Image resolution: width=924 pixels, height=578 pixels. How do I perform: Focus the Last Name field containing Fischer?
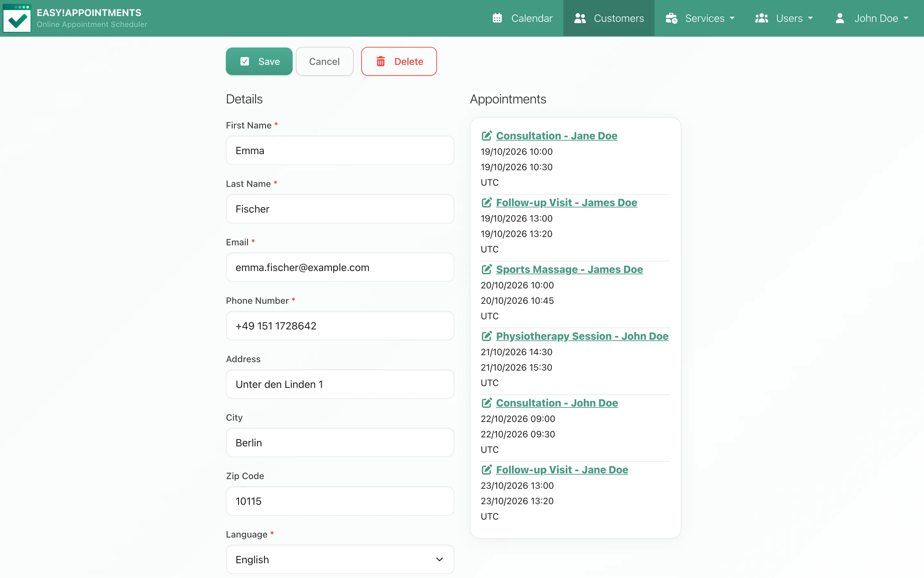coord(340,209)
